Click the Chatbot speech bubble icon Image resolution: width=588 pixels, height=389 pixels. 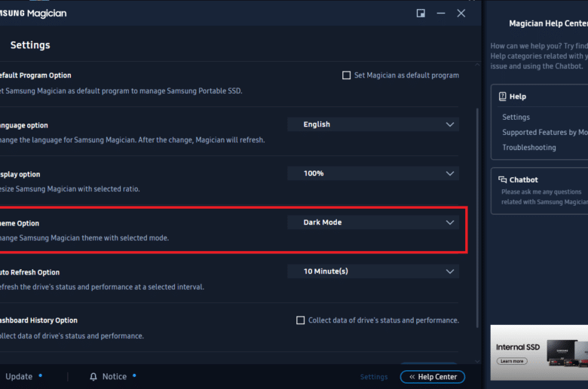coord(503,179)
